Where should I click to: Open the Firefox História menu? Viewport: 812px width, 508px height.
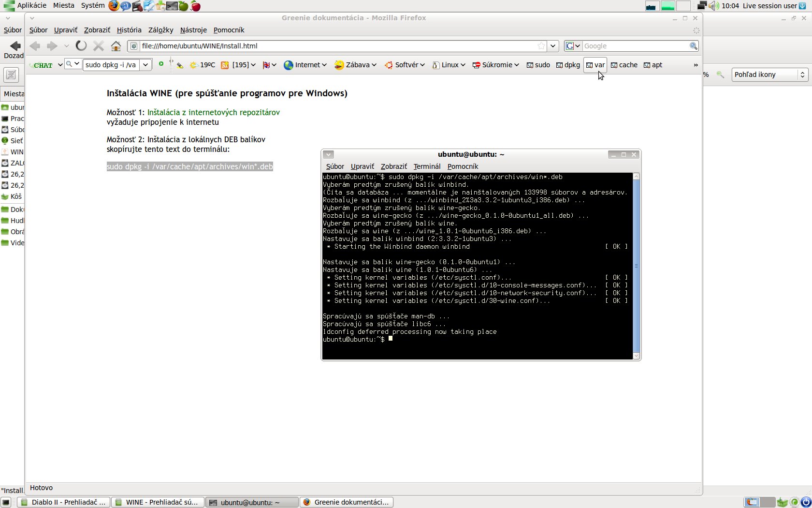pos(129,30)
